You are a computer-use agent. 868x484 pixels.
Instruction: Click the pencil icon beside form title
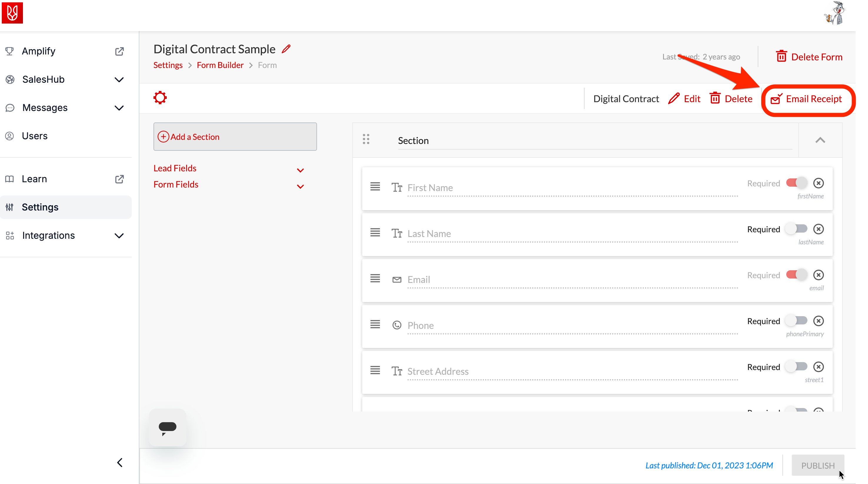pos(286,49)
